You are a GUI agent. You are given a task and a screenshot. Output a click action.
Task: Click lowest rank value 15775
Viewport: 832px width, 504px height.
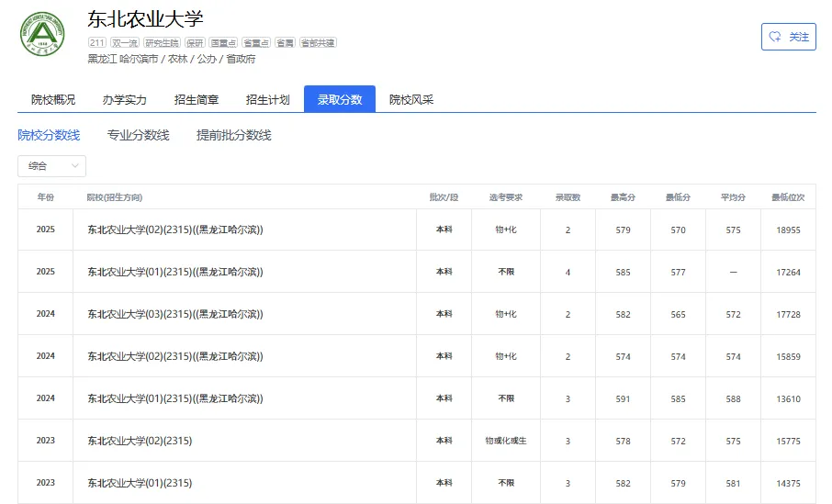tap(788, 441)
